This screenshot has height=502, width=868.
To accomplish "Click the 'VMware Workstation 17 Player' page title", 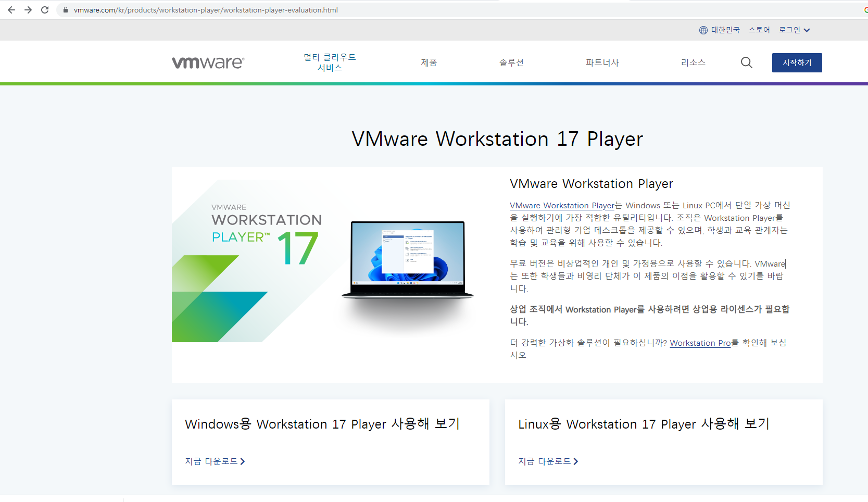I will (x=497, y=139).
